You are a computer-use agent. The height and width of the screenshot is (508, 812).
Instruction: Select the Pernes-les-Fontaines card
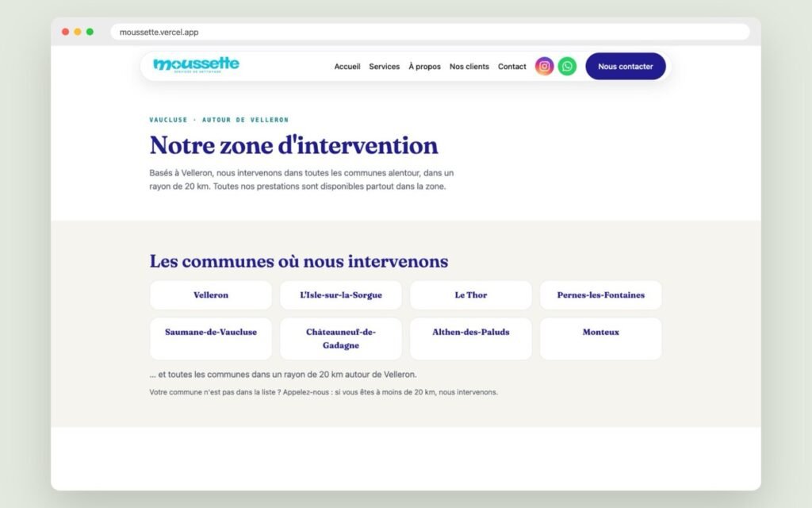tap(601, 295)
